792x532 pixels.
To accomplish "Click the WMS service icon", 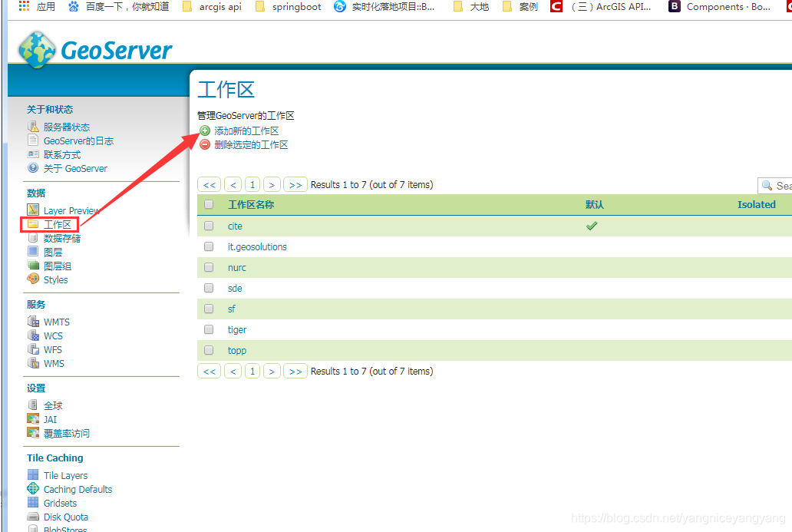I will click(x=33, y=363).
